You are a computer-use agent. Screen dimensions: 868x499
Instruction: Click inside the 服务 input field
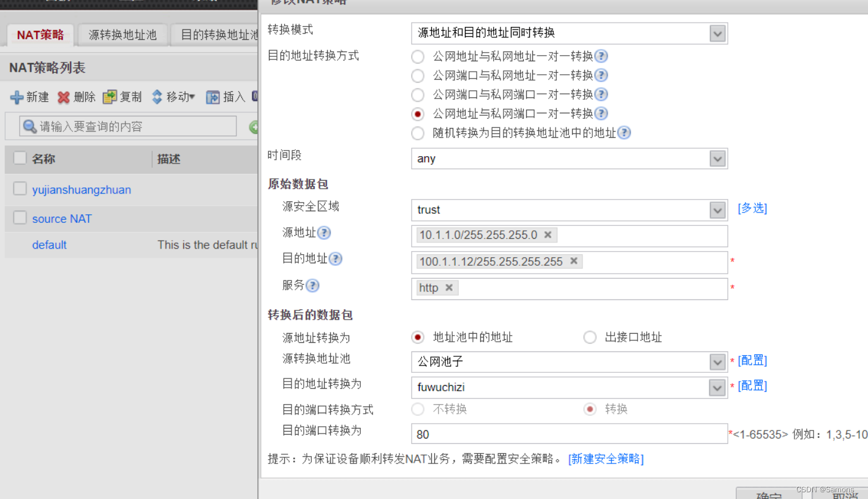point(569,289)
